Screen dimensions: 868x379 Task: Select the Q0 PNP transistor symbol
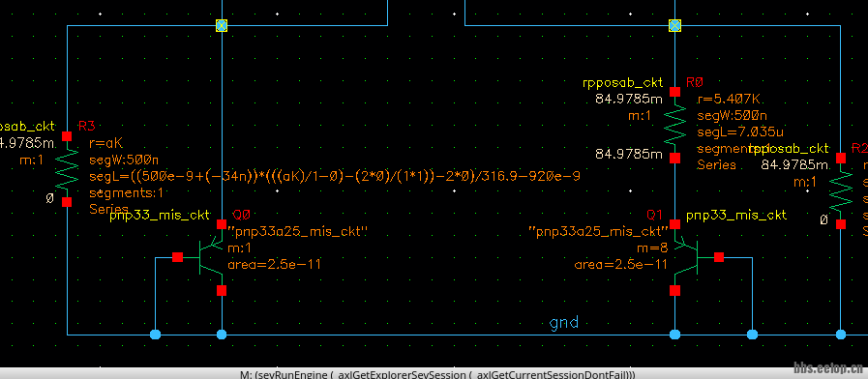(x=210, y=257)
